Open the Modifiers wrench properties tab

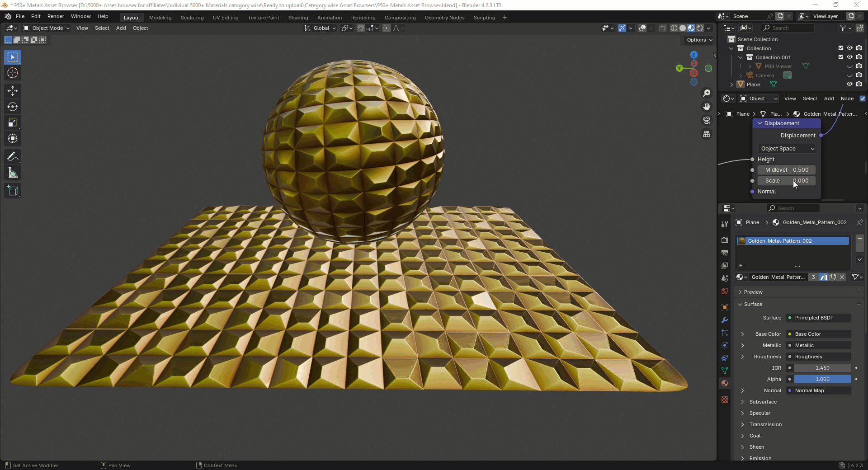[x=725, y=320]
